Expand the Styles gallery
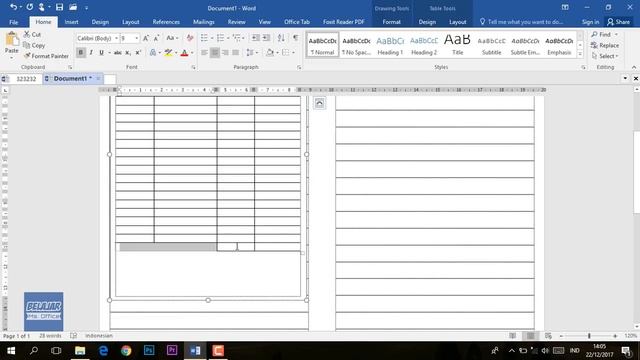Image resolution: width=640 pixels, height=360 pixels. click(x=580, y=54)
